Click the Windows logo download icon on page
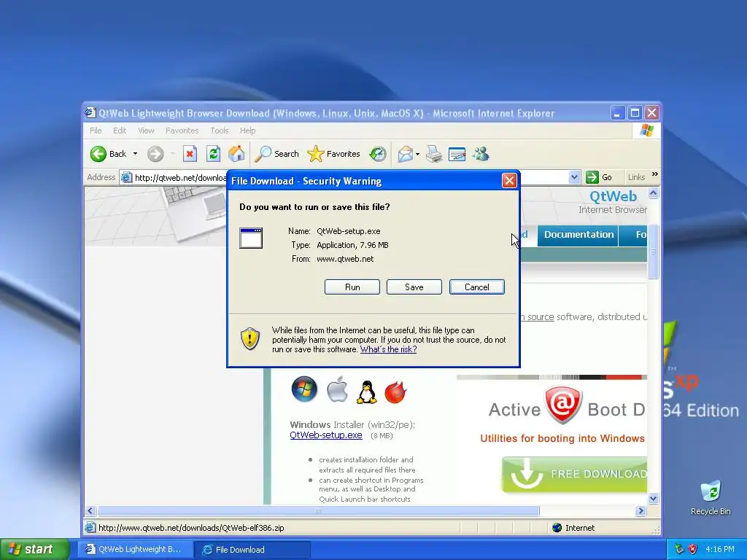This screenshot has height=560, width=747. point(304,389)
